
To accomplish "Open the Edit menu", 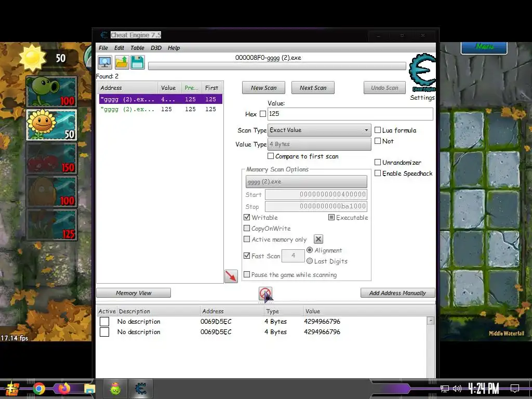I will tap(119, 48).
